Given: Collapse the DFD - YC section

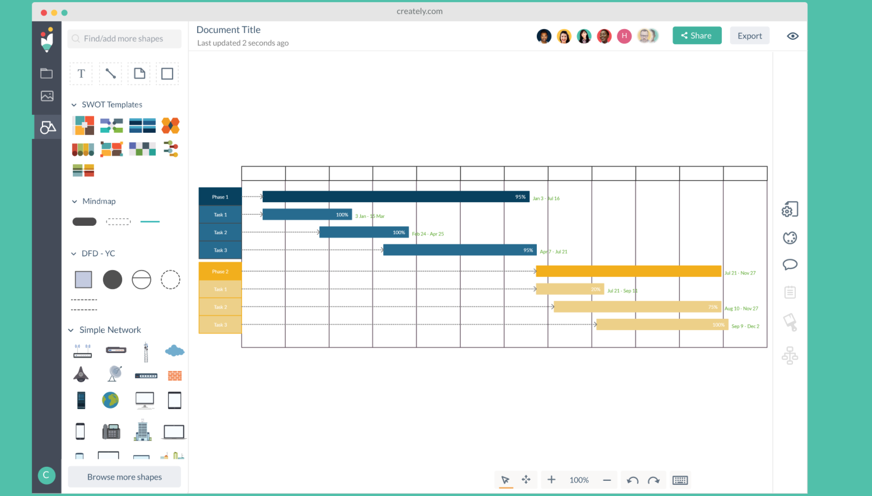Looking at the screenshot, I should click(x=73, y=254).
